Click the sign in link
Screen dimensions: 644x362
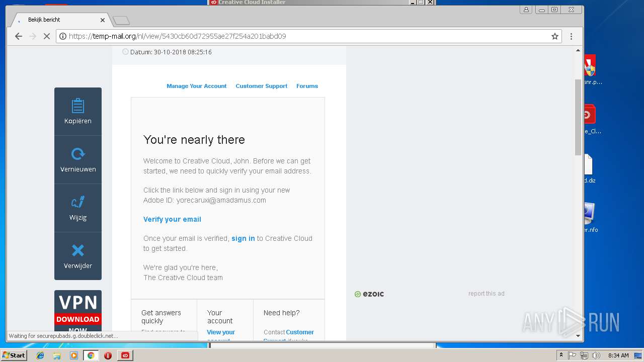(x=243, y=238)
